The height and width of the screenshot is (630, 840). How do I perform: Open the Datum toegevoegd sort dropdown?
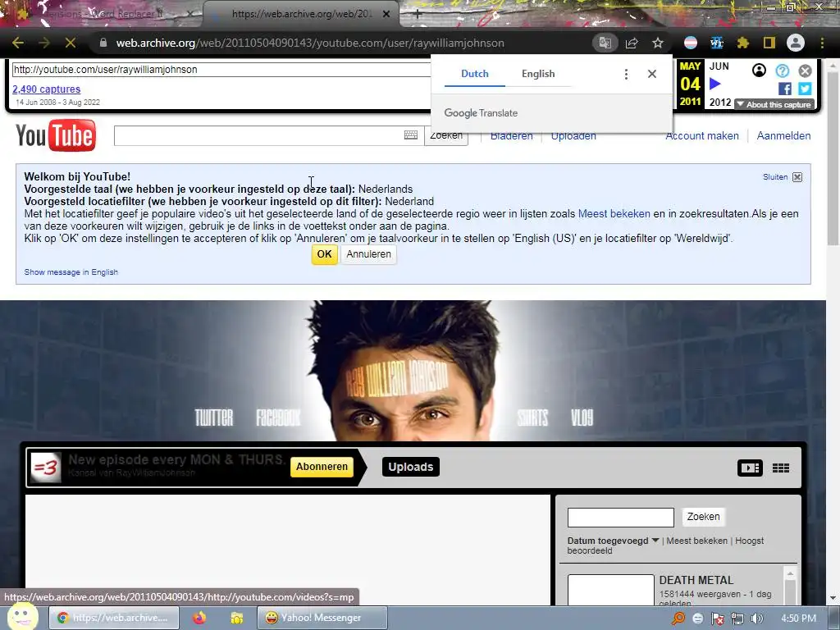click(x=613, y=541)
